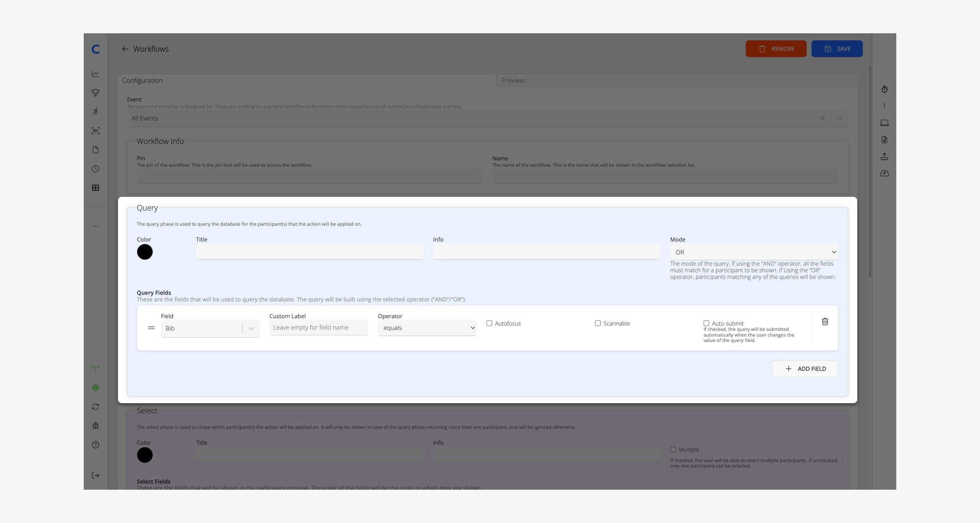Delete the Bib query field via trash icon
Image resolution: width=980 pixels, height=523 pixels.
(825, 322)
